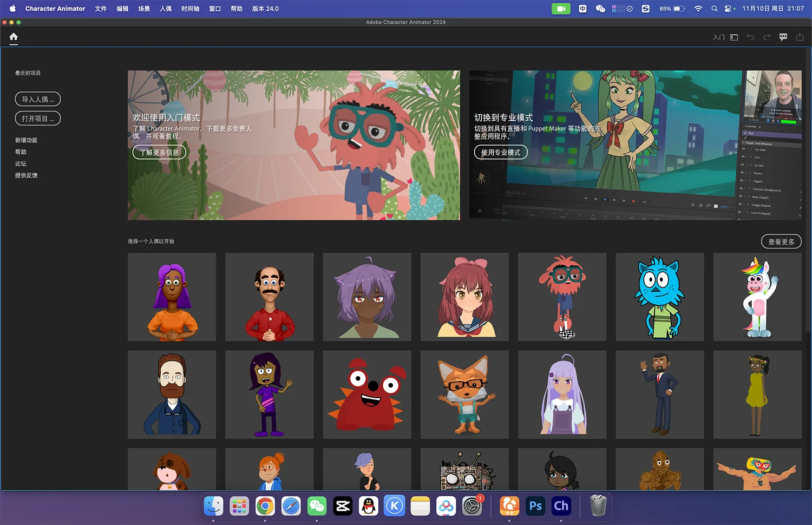The width and height of the screenshot is (812, 525).
Task: Open the 文件 menu
Action: [101, 9]
